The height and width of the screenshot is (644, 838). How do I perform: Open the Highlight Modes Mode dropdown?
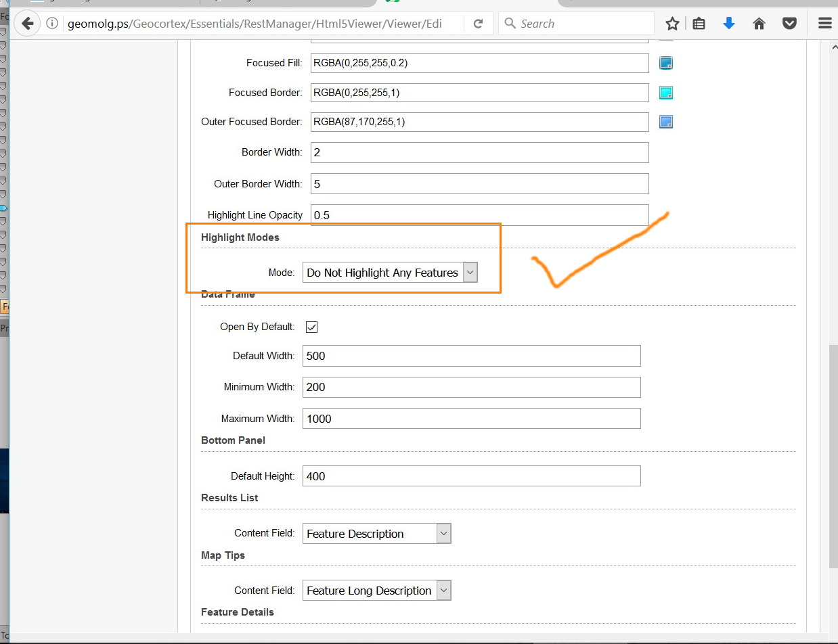pyautogui.click(x=390, y=273)
